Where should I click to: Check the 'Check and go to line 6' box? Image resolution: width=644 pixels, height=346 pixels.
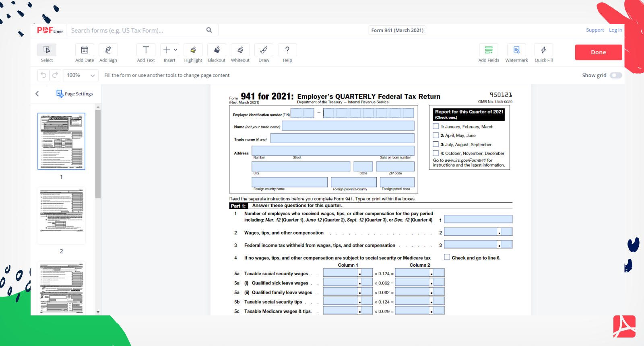[447, 257]
